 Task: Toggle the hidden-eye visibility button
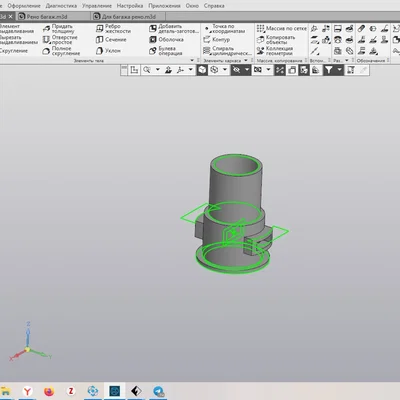236,70
